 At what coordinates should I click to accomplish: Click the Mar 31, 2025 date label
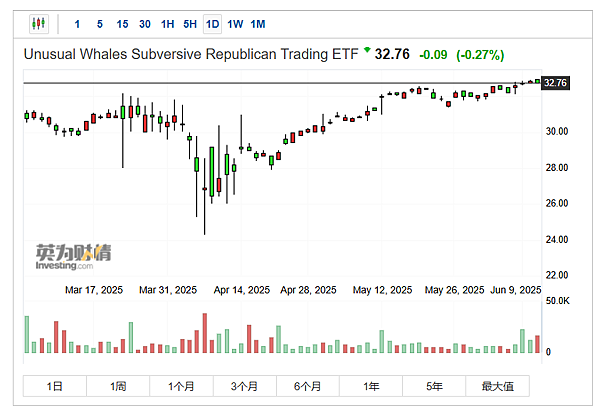pyautogui.click(x=168, y=290)
